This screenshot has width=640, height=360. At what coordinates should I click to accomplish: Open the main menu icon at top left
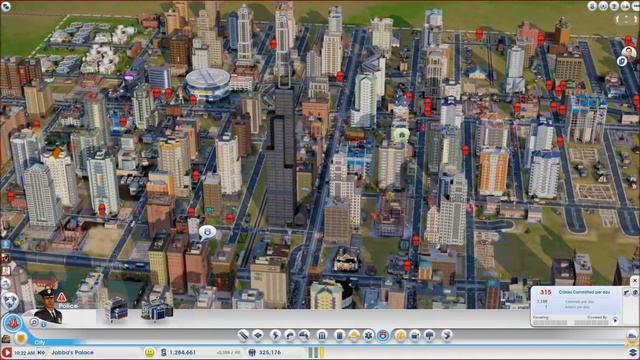coord(6,6)
